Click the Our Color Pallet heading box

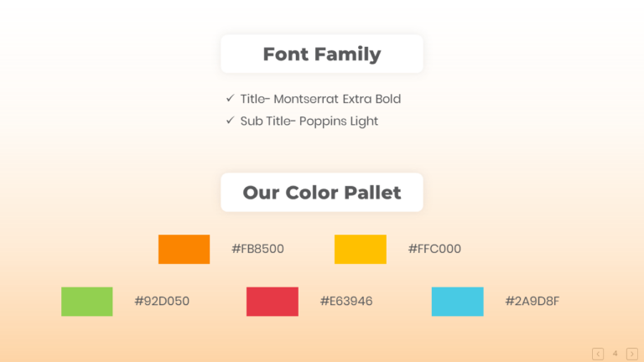pyautogui.click(x=322, y=193)
